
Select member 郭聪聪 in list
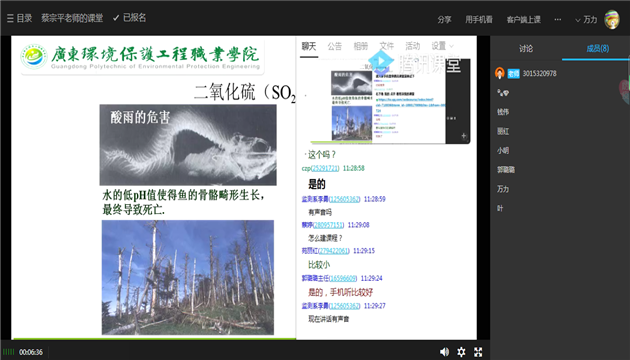[x=506, y=170]
